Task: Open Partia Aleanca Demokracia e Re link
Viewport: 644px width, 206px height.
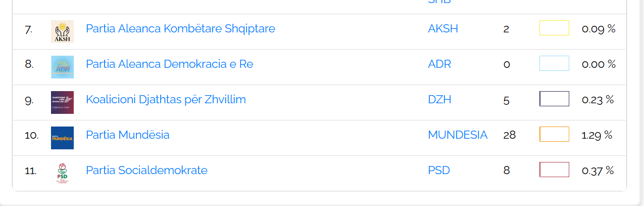Action: 169,64
